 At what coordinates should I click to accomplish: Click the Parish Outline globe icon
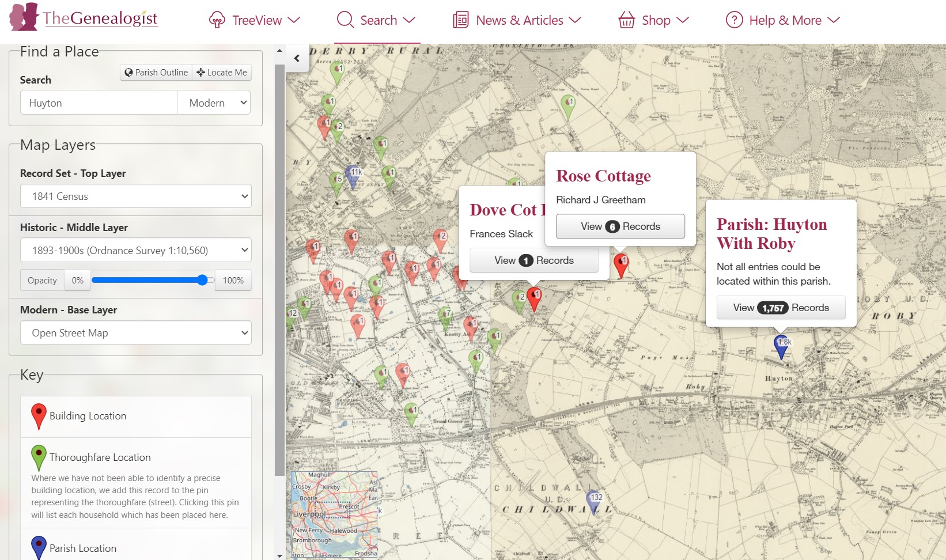128,72
